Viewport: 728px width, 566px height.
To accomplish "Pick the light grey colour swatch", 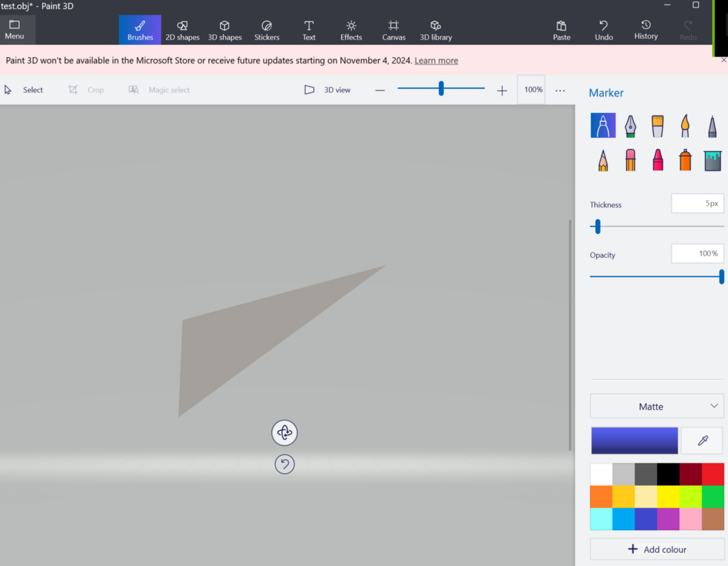I will click(x=624, y=474).
